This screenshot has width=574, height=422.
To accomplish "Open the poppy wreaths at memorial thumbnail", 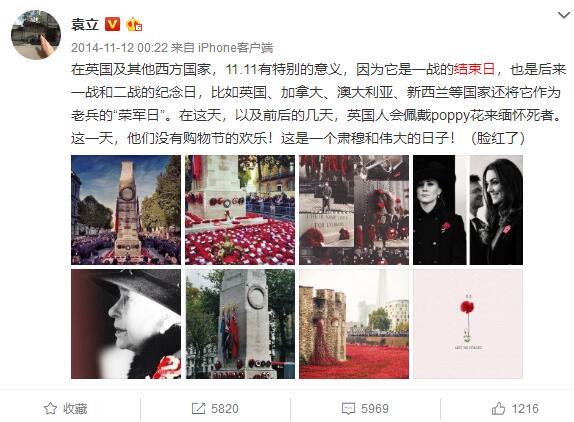I will pos(240,210).
